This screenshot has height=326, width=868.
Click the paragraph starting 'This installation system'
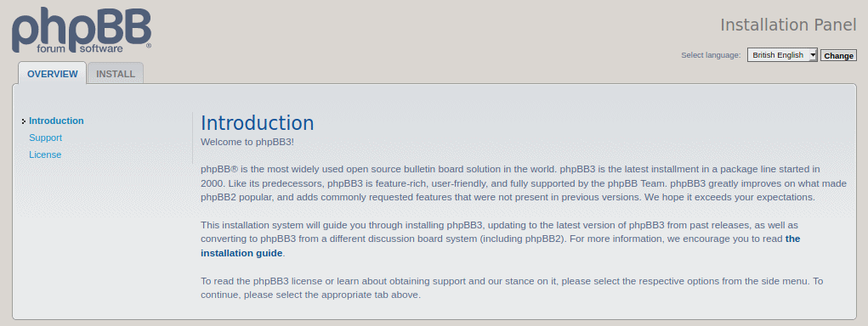coord(501,239)
